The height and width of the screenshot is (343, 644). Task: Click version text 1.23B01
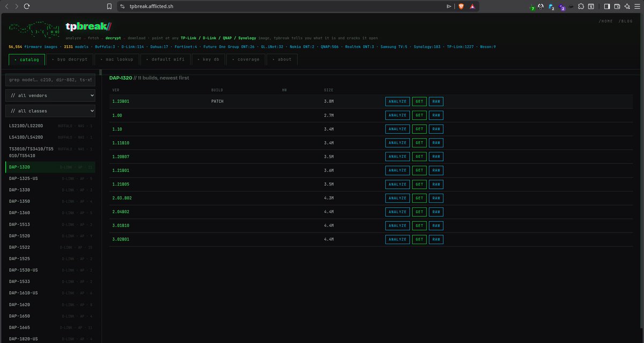[121, 101]
